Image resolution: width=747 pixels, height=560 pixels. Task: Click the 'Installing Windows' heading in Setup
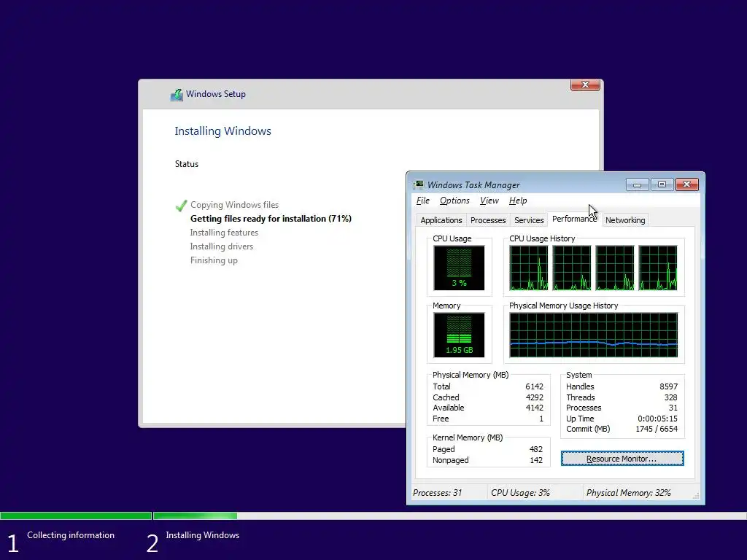(222, 131)
